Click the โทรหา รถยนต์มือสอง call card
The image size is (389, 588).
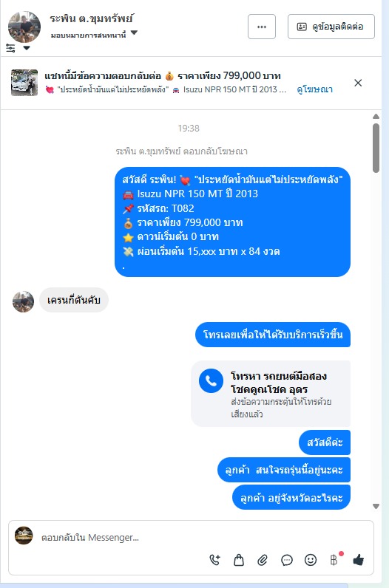[271, 394]
